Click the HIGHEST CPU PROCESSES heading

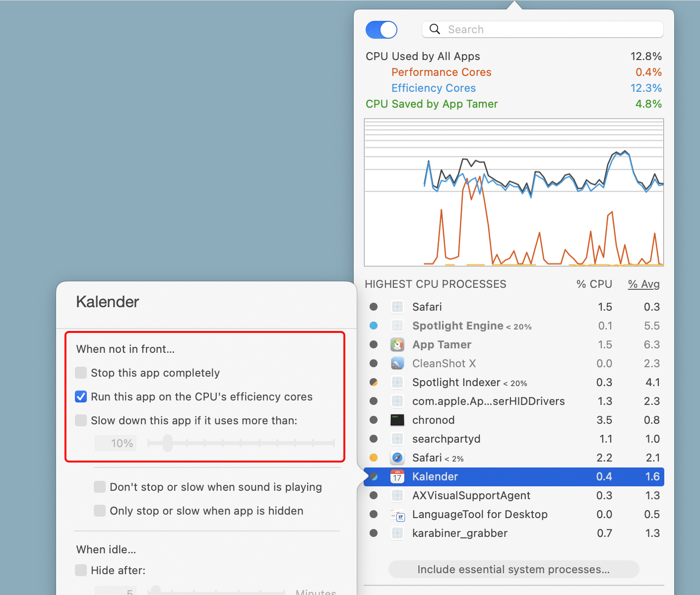(x=436, y=284)
